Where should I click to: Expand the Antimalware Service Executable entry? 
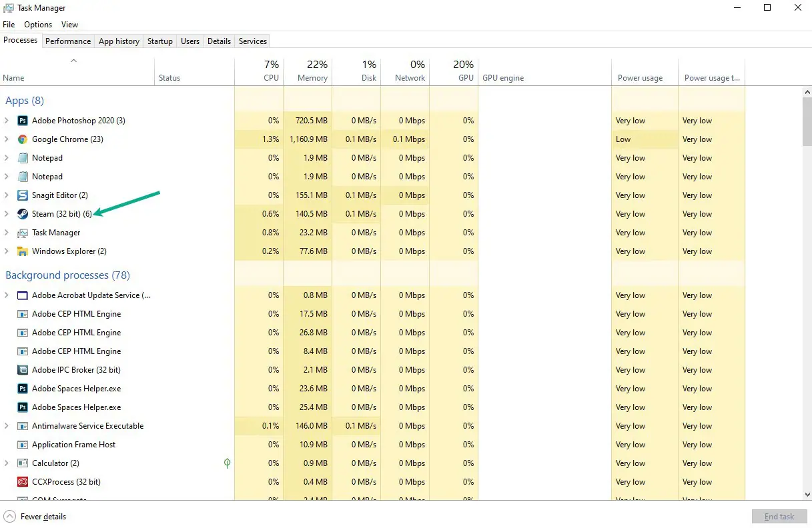pyautogui.click(x=7, y=426)
